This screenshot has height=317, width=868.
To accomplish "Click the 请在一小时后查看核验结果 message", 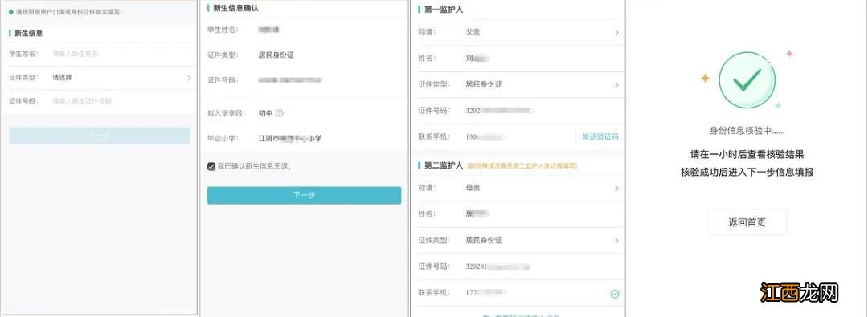I will [x=747, y=154].
